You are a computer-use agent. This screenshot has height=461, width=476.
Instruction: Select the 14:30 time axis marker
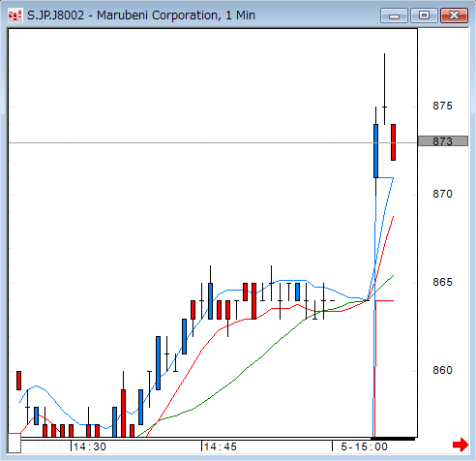pos(89,446)
